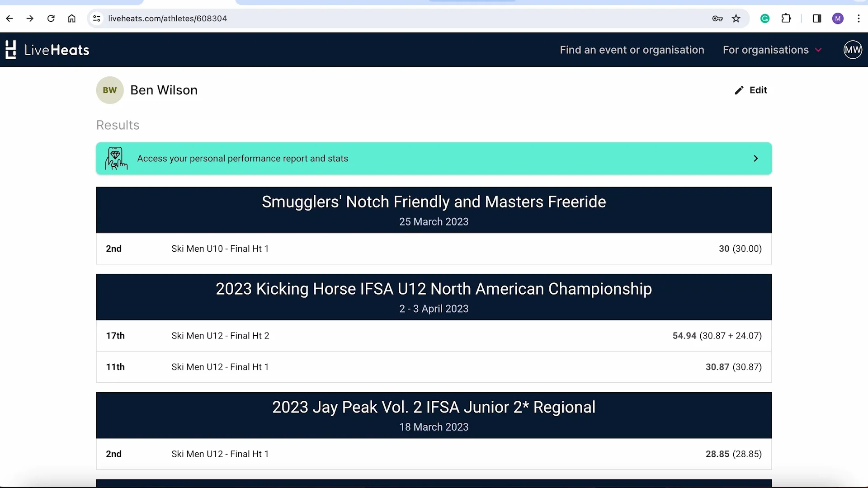Click the Grammarly extension icon in toolbar
This screenshot has width=868, height=488.
[x=765, y=19]
